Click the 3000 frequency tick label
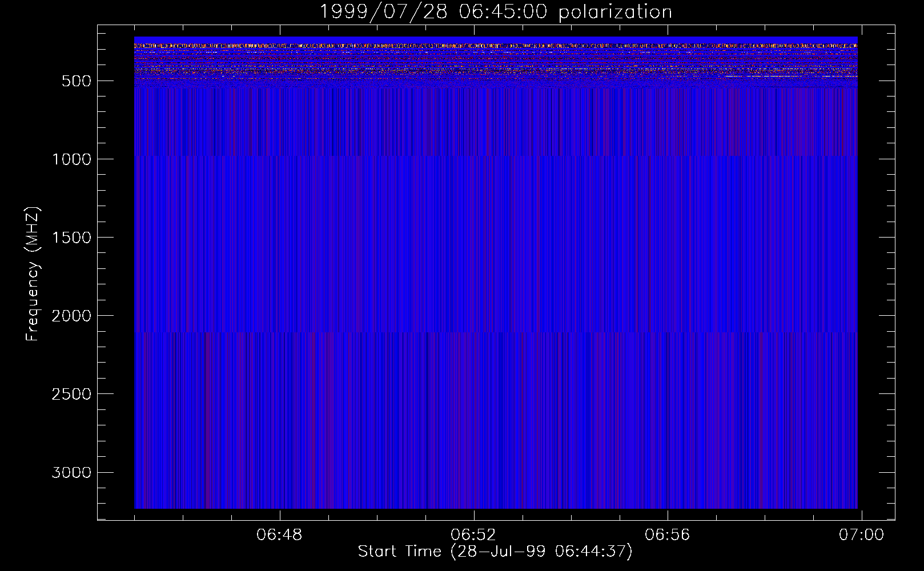The width and height of the screenshot is (924, 571). [71, 472]
